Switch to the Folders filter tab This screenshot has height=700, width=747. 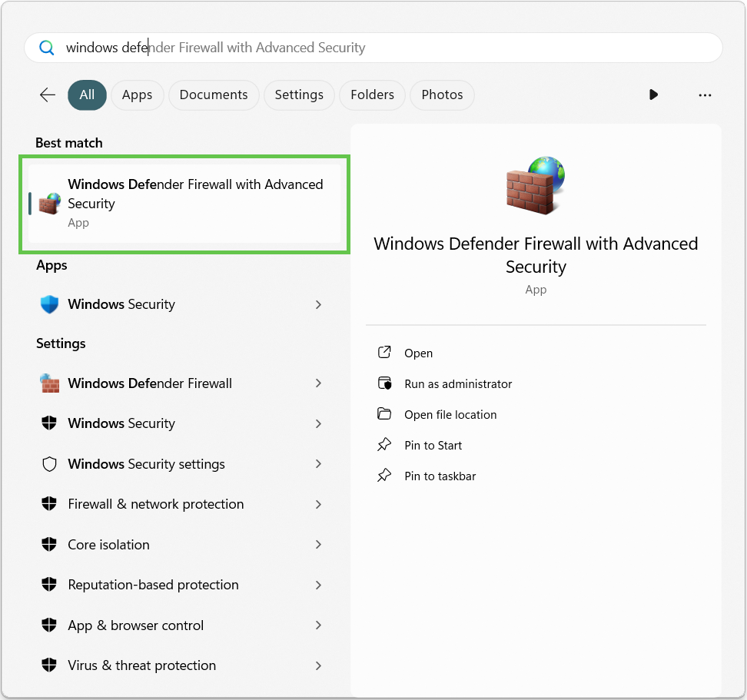(373, 95)
